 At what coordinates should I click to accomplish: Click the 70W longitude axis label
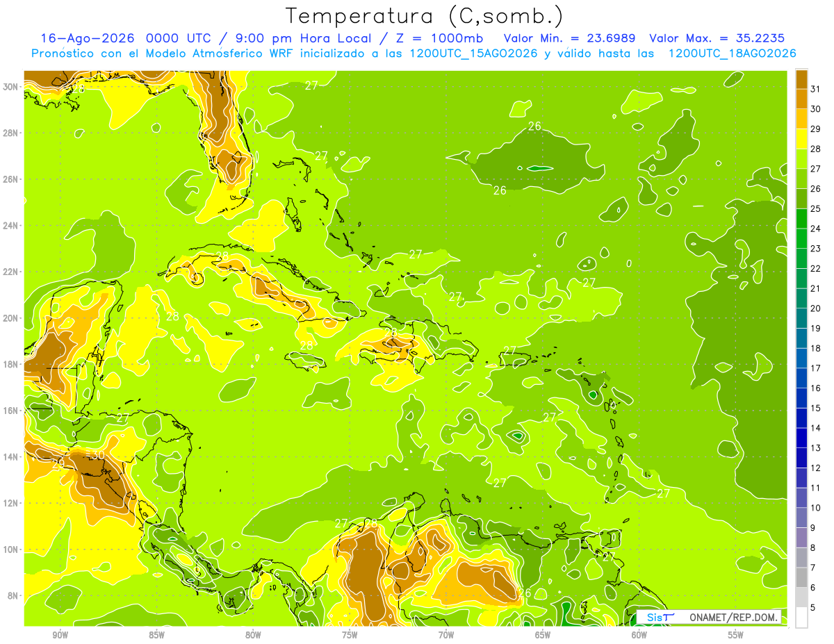[446, 635]
